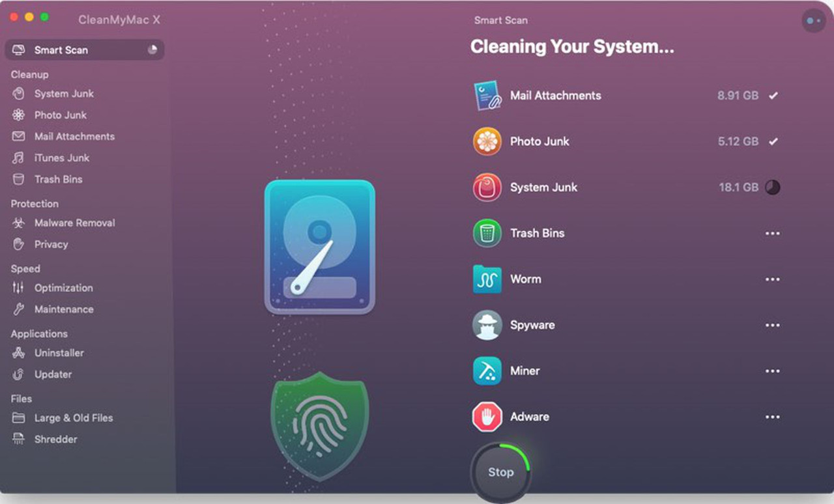The width and height of the screenshot is (834, 504).
Task: Click the Smart Scan sidebar progress indicator
Action: tap(152, 49)
